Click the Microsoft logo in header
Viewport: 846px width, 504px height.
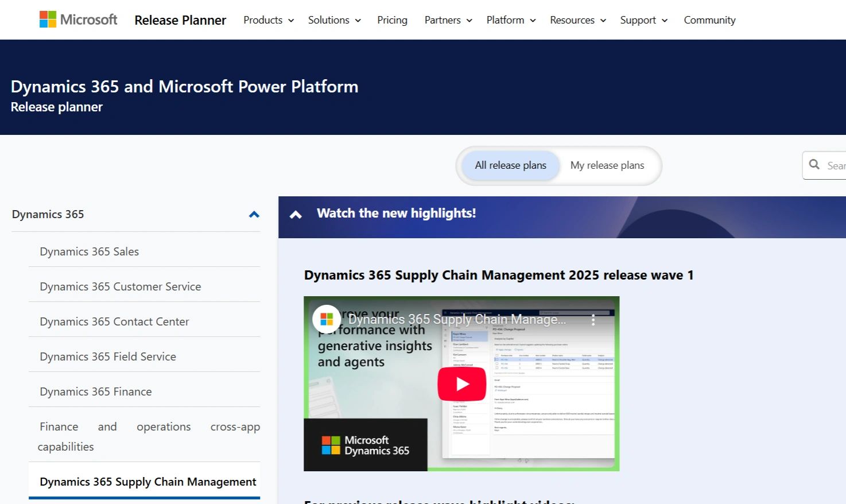78,20
